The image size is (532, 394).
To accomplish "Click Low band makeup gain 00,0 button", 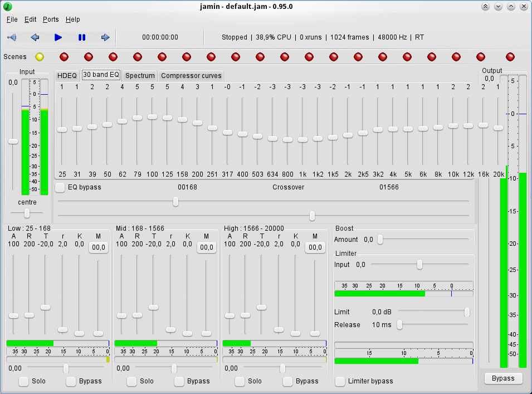I will pyautogui.click(x=99, y=247).
